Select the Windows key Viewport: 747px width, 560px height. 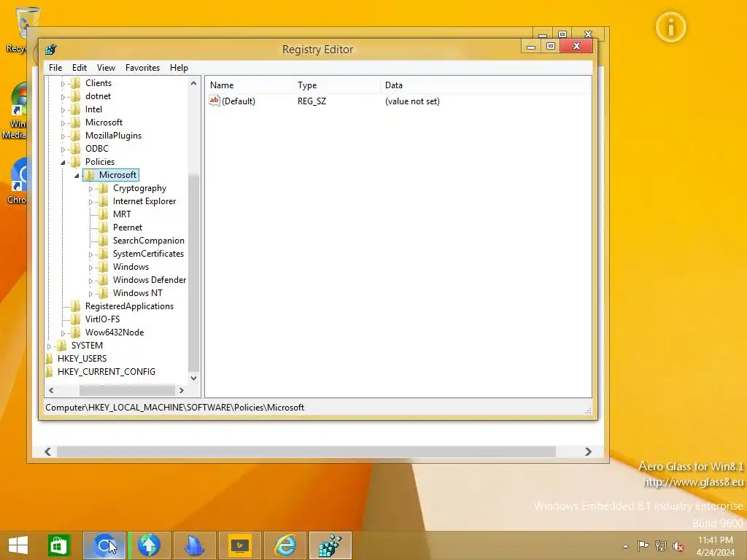click(131, 267)
